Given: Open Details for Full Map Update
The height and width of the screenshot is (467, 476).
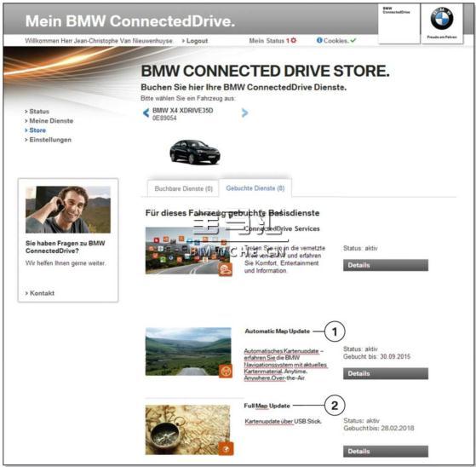Looking at the screenshot, I should point(386,451).
